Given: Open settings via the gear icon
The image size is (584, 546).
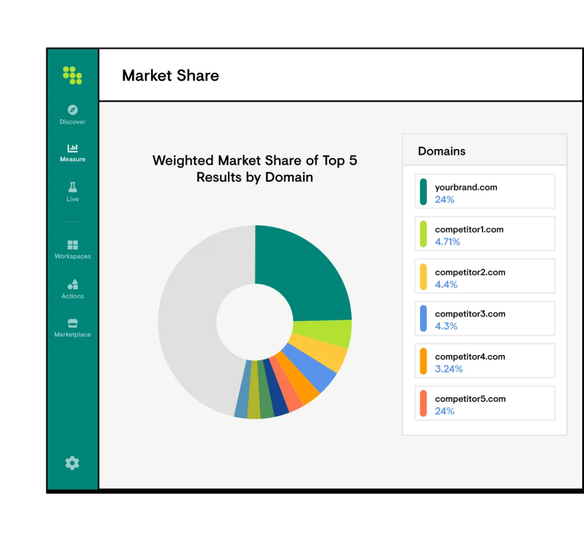Looking at the screenshot, I should click(x=72, y=463).
